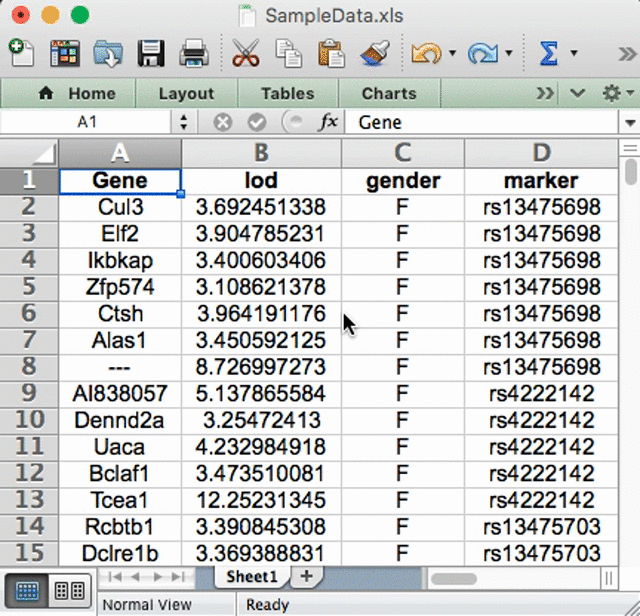Collapse the ribbon with down chevron
Viewport: 640px width, 616px height.
pyautogui.click(x=577, y=93)
